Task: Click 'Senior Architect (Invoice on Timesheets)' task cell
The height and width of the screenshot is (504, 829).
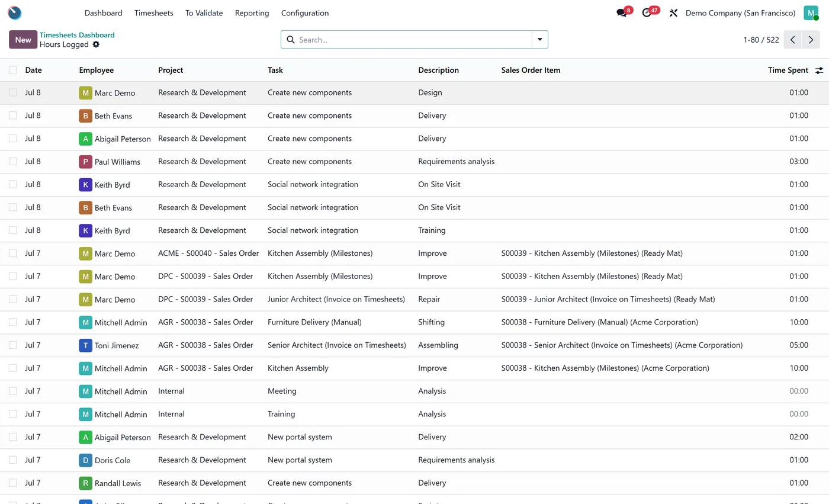Action: click(337, 345)
